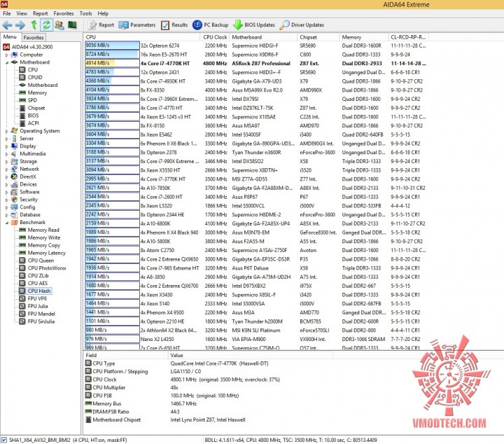Select CPU PhotoWorxx benchmark

[x=43, y=268]
